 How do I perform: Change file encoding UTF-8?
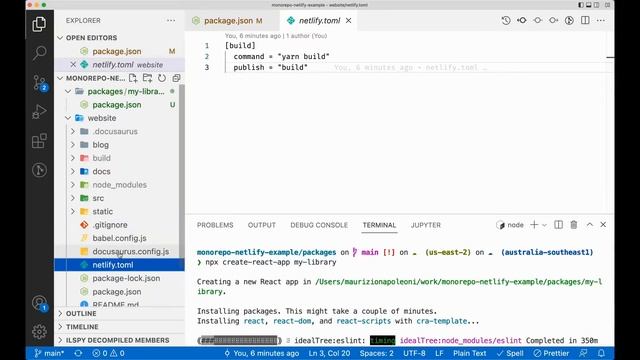pyautogui.click(x=414, y=353)
